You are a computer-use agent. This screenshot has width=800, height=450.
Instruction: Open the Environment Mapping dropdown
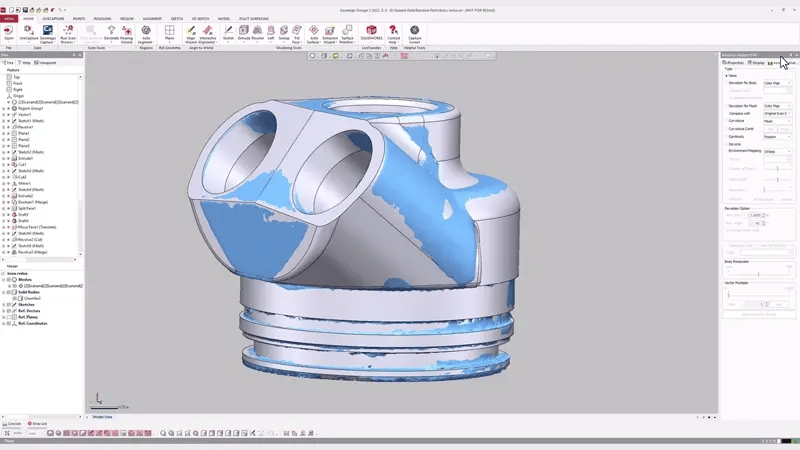coord(777,151)
